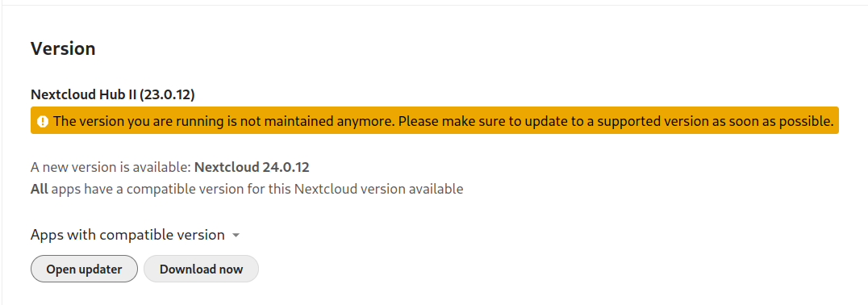Click the 'Apps with compatible version' label text

128,235
